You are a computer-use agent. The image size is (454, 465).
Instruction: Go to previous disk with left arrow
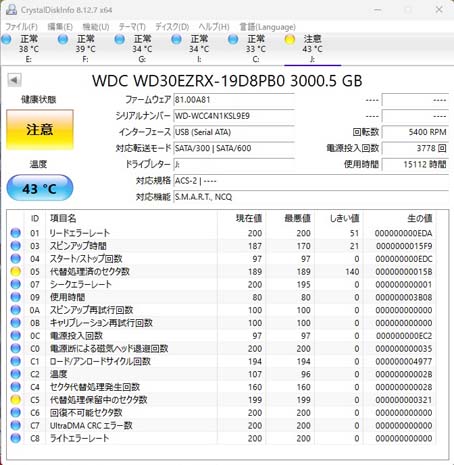(x=14, y=80)
